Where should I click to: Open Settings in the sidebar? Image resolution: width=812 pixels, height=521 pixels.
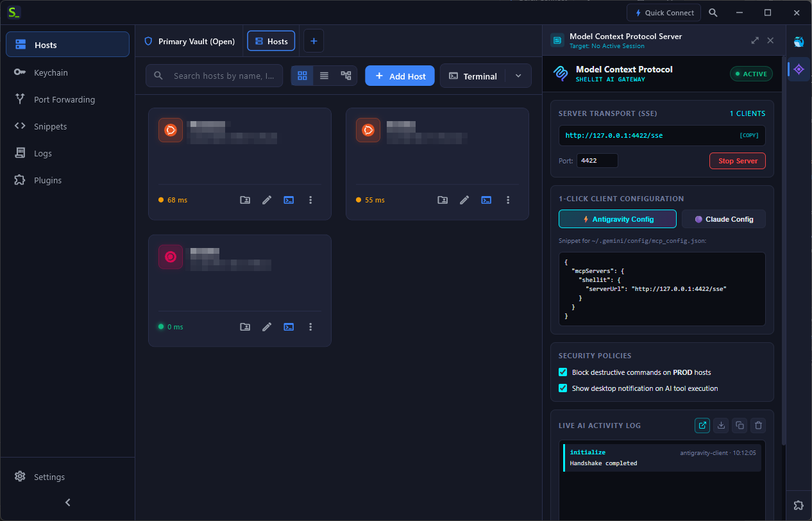(67, 477)
